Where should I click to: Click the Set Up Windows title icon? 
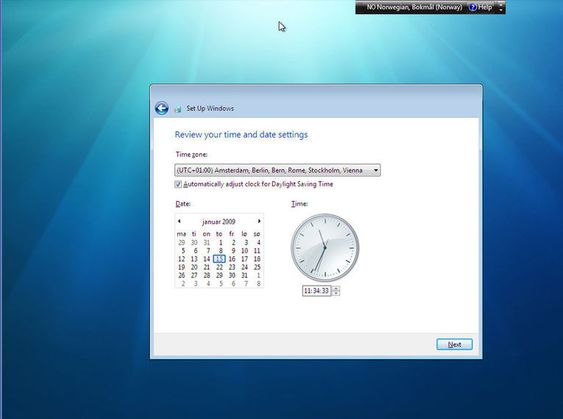pos(178,109)
